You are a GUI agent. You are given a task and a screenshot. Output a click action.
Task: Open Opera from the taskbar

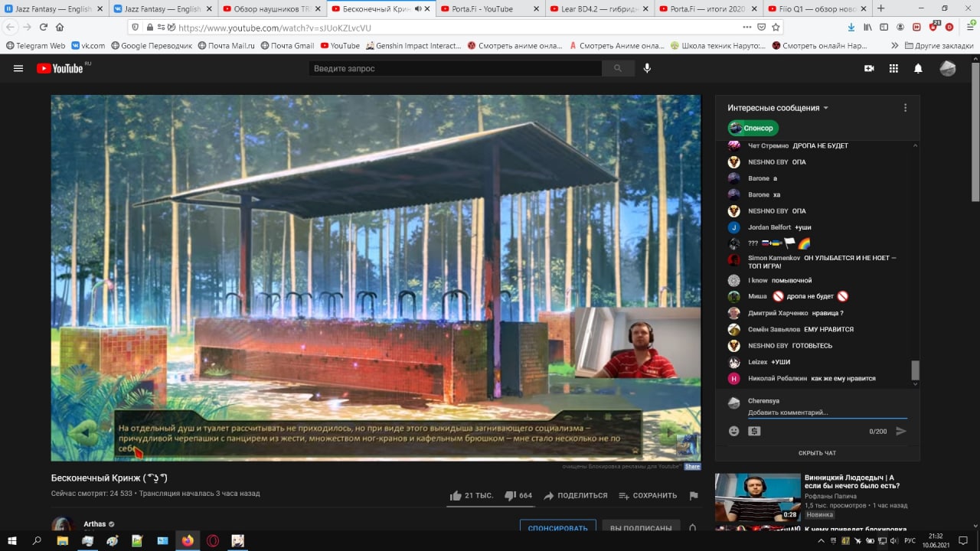click(213, 540)
